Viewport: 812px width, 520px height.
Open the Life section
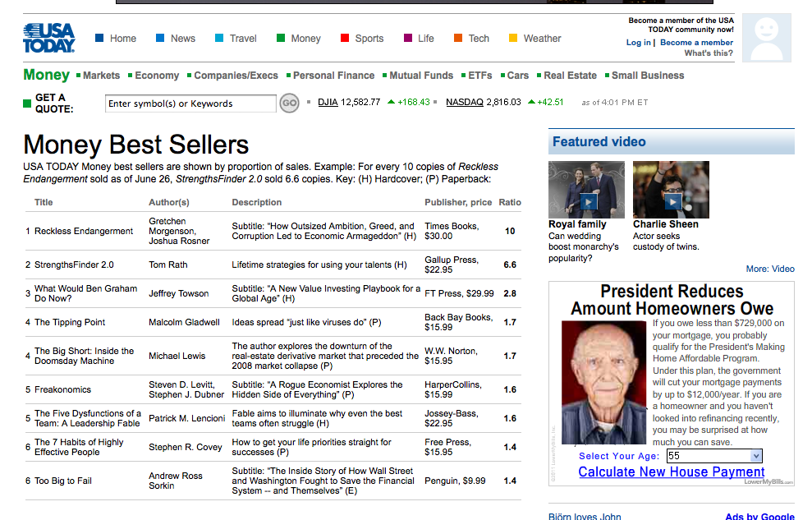pyautogui.click(x=425, y=39)
